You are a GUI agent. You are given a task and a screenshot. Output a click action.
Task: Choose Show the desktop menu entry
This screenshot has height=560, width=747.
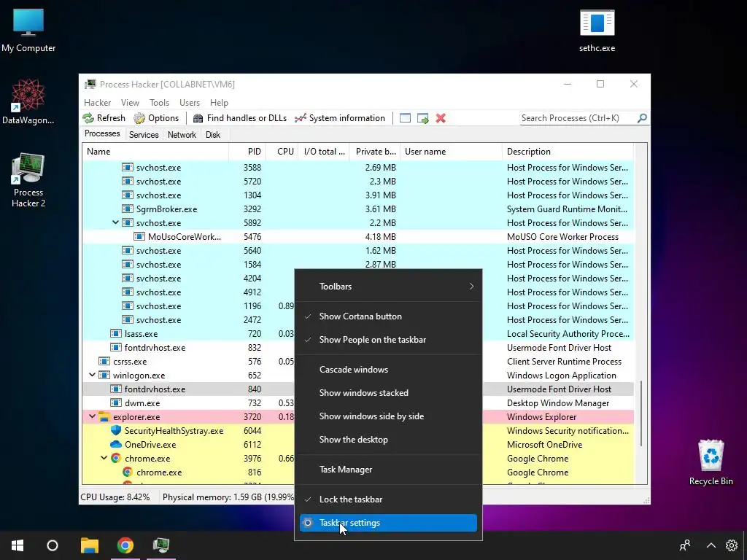tap(388, 440)
